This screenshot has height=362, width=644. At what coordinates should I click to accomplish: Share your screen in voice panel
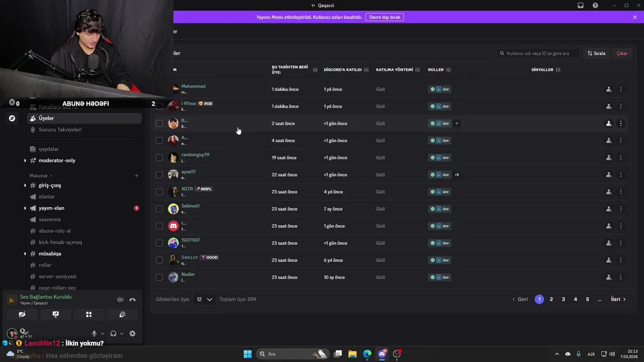coord(55,314)
